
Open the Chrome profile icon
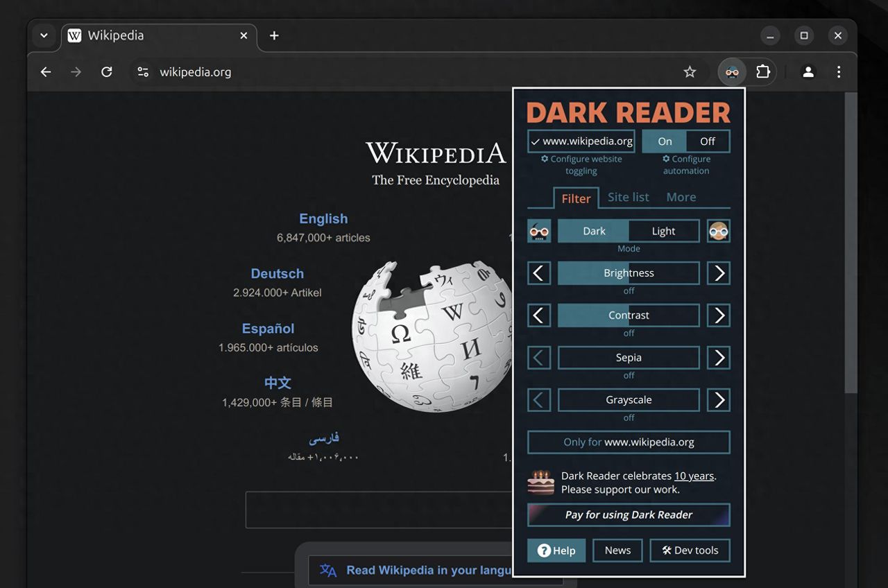click(x=808, y=72)
